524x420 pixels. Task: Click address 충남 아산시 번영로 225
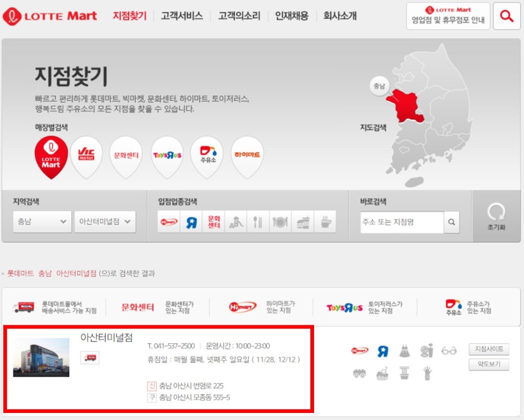[191, 386]
